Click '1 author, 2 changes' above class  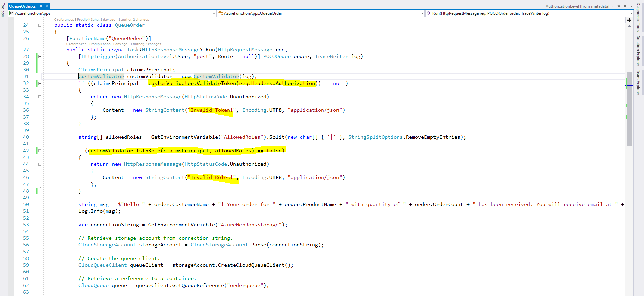[133, 20]
